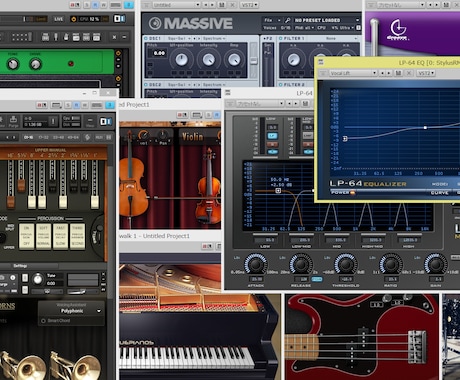Image resolution: width=460 pixels, height=380 pixels.
Task: Click the Kontakt NI logo button in the organ window
Action: click(x=106, y=121)
